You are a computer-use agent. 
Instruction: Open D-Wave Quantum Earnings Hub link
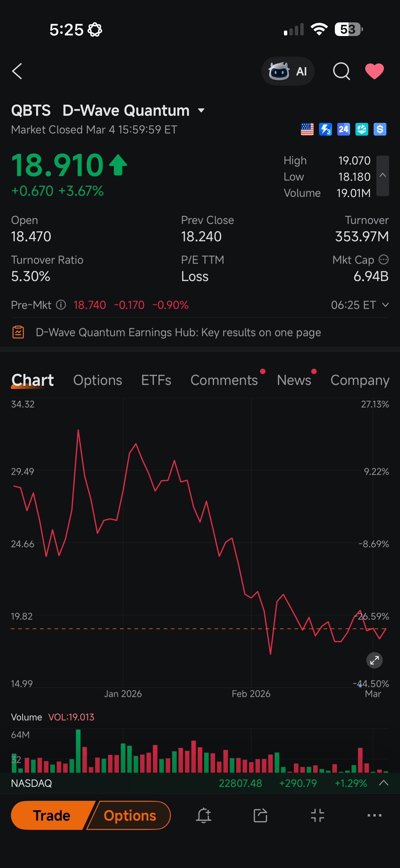click(178, 332)
